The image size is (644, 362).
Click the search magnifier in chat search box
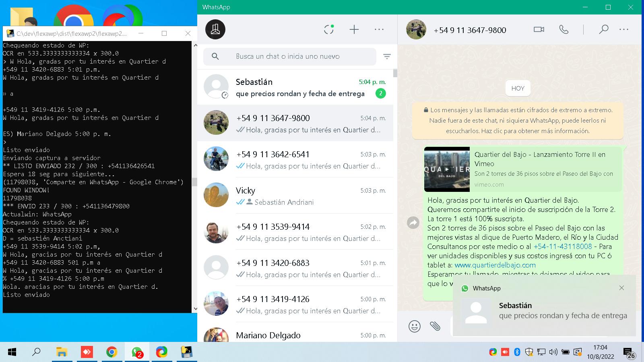point(215,56)
